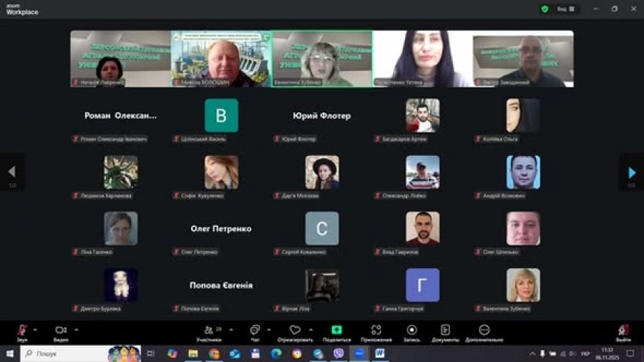The image size is (644, 362).
Task: Click the Participants (Учасники) icon
Action: pos(208,330)
